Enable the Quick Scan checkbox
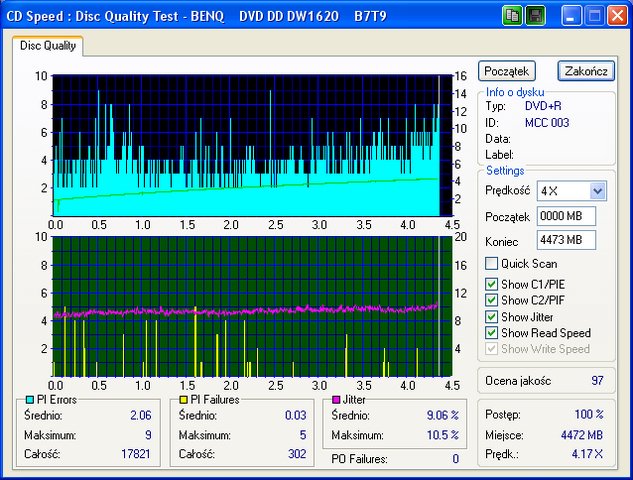 tap(491, 264)
